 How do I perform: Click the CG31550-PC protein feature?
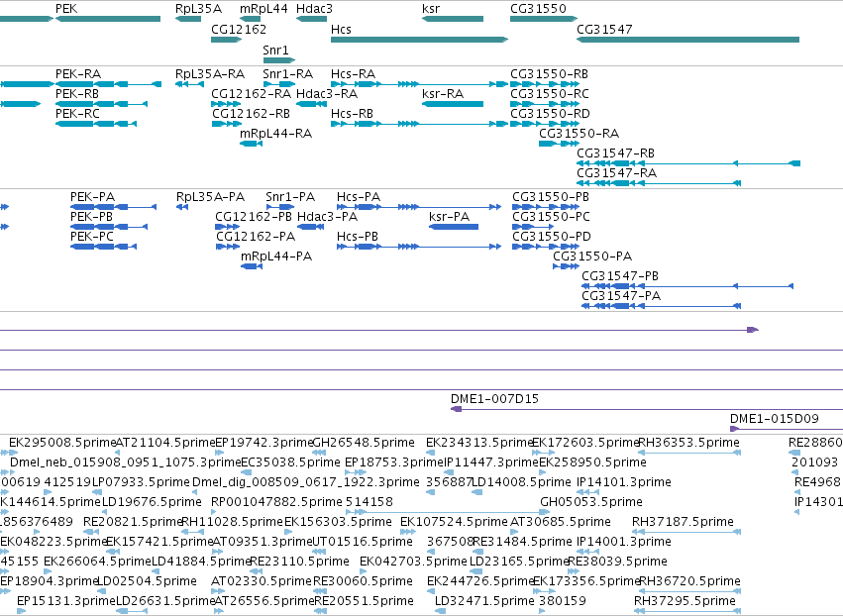[x=533, y=227]
